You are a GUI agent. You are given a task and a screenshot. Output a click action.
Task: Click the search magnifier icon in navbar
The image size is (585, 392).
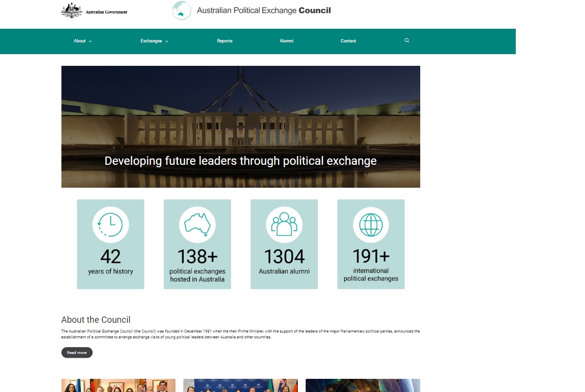tap(407, 40)
